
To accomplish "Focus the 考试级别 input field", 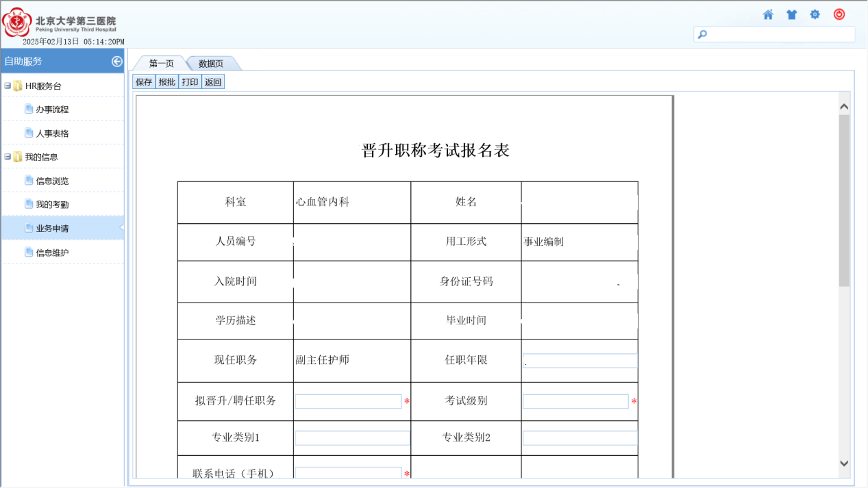I will (x=575, y=401).
